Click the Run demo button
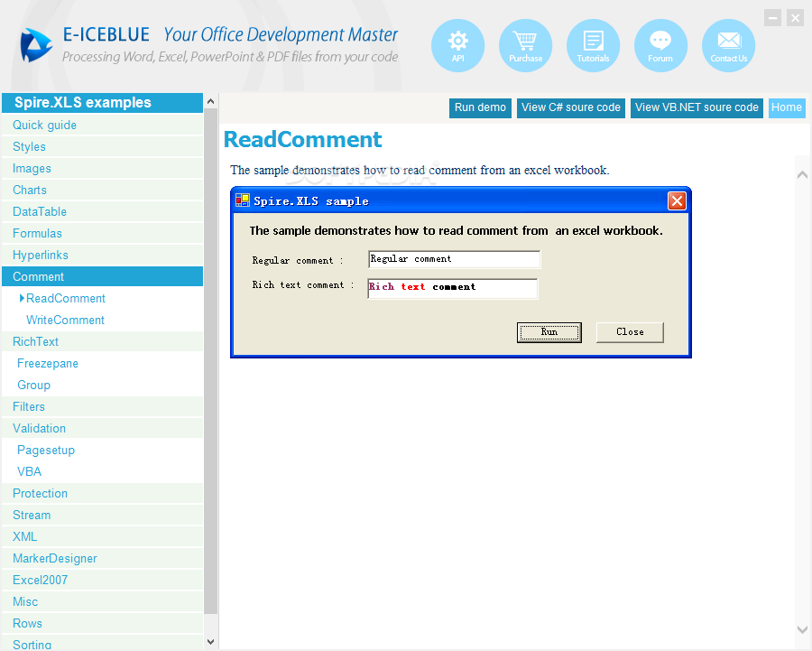 pyautogui.click(x=480, y=107)
